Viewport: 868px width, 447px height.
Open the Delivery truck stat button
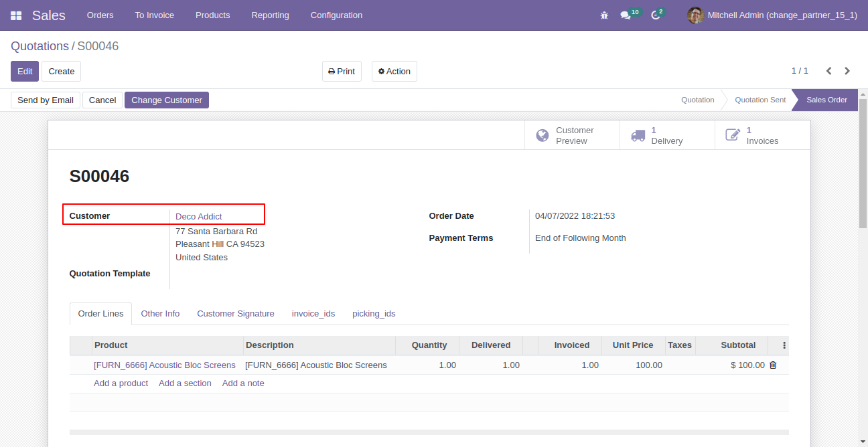[667, 135]
